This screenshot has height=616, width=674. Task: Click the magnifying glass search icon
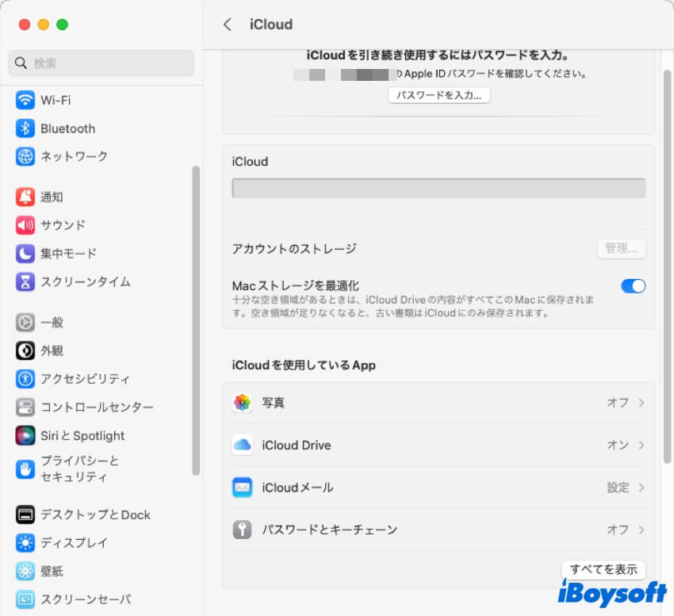21,63
